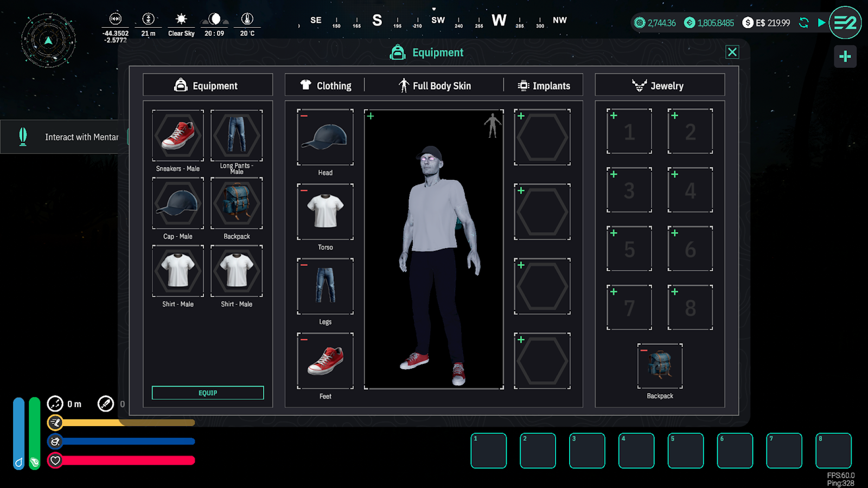Expand the character preview with plus icon
The image size is (868, 488).
[x=371, y=116]
